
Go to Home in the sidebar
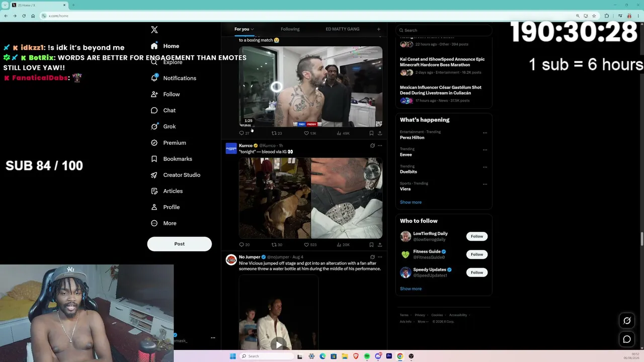(166, 46)
